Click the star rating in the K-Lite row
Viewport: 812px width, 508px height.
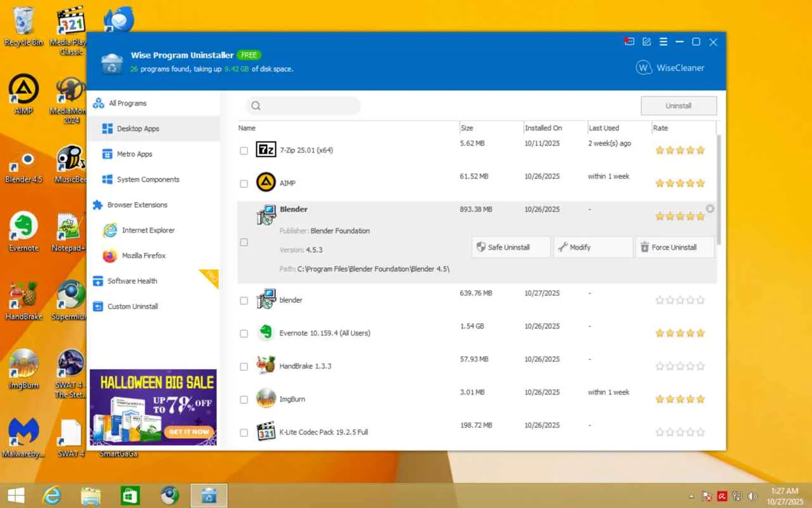680,432
